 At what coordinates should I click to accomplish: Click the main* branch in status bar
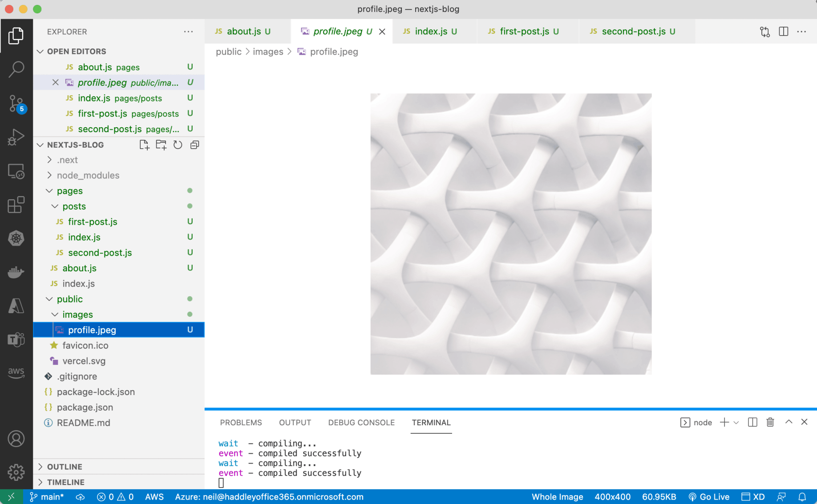(x=47, y=497)
